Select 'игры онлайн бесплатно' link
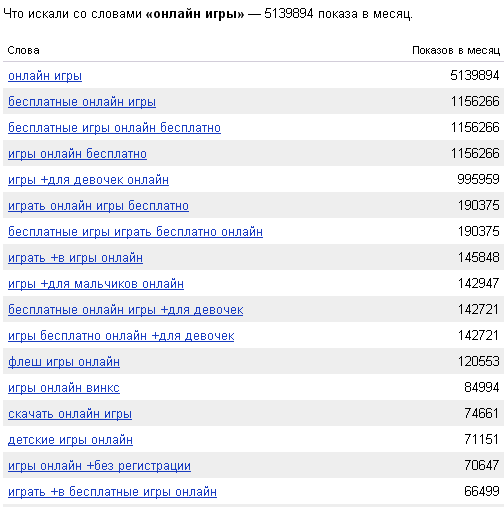This screenshot has height=507, width=504. tap(77, 154)
